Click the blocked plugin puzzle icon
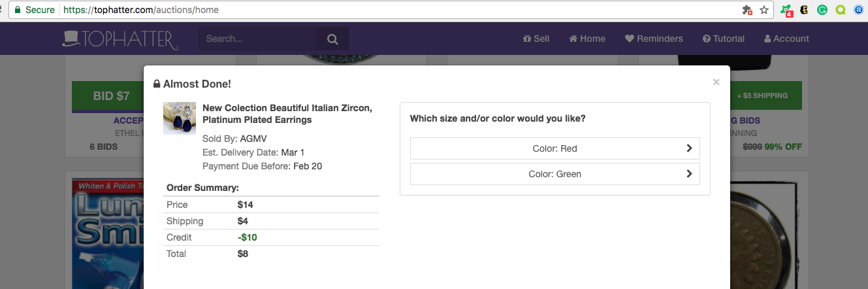 (747, 10)
